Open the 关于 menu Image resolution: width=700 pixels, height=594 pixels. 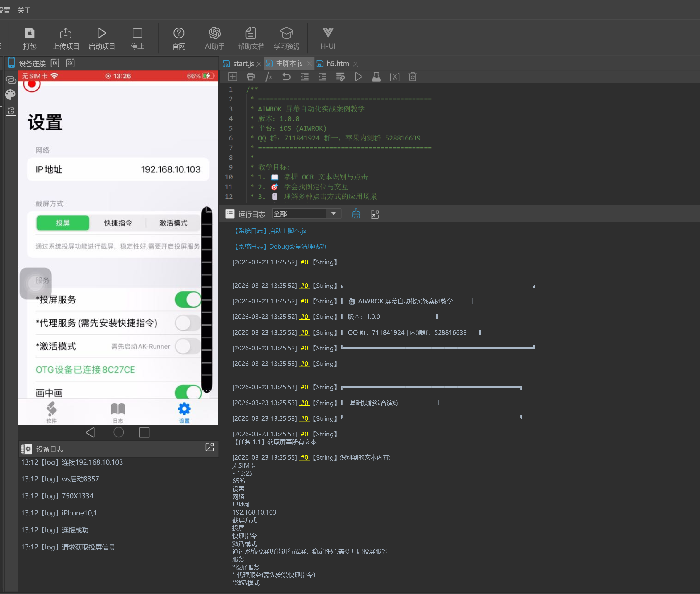click(24, 11)
